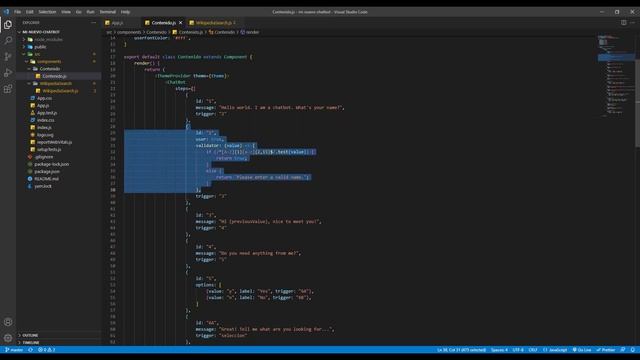Open notifications bell in status bar
Screen dimensions: 640x360
(633, 350)
